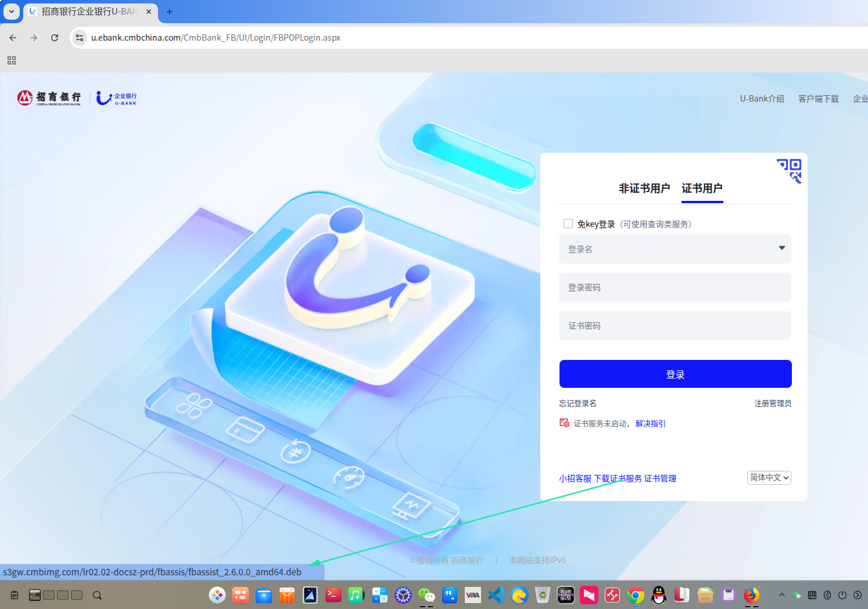Switch to the 非证书用户 tab
This screenshot has width=868, height=609.
point(644,188)
